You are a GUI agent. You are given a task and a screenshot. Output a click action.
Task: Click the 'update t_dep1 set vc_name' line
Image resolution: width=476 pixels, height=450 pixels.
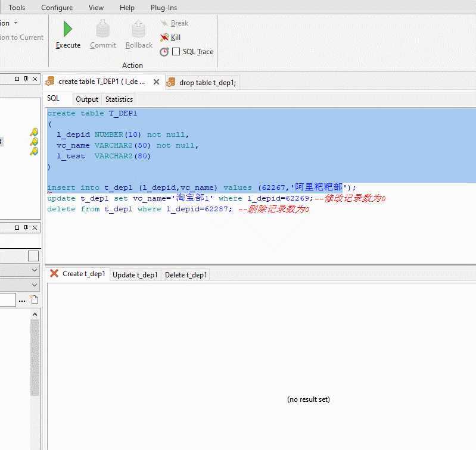[216, 198]
